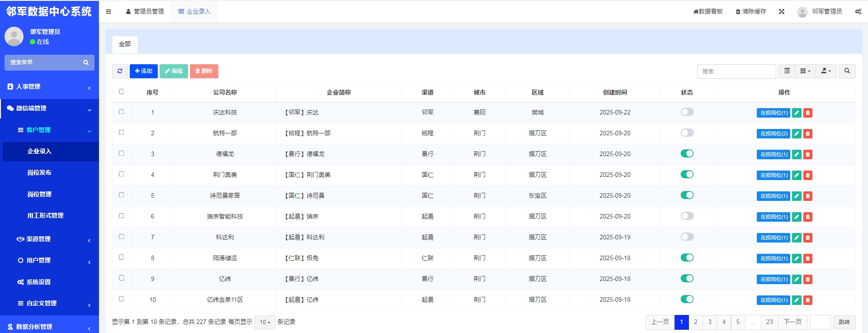Open the settings gears icon at top right
The width and height of the screenshot is (868, 333).
click(x=858, y=12)
